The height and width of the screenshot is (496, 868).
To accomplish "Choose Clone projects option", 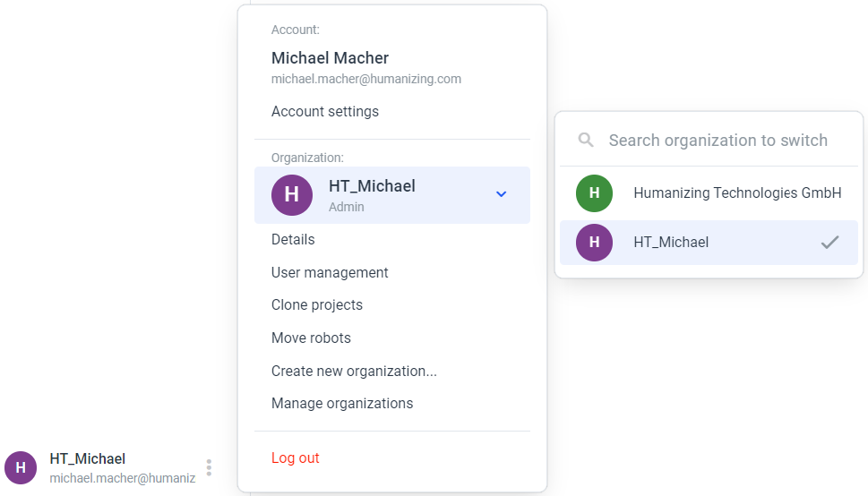I will pyautogui.click(x=316, y=305).
